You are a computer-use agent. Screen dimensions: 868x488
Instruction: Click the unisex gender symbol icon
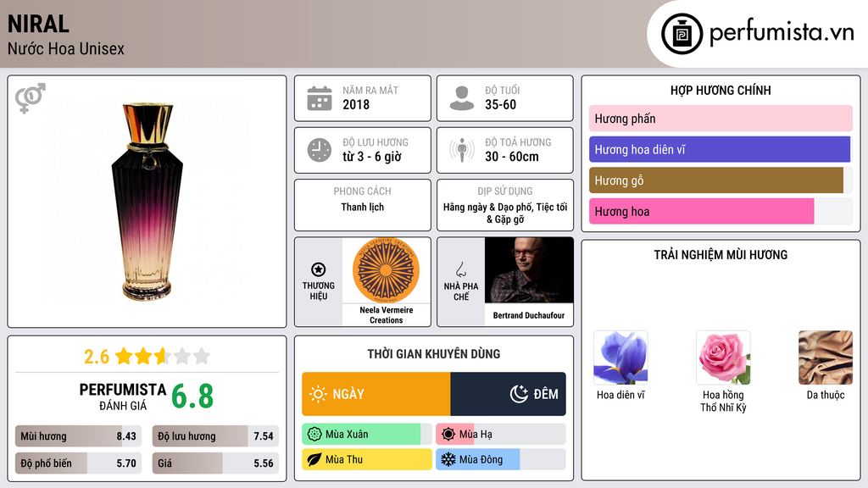coord(31,98)
